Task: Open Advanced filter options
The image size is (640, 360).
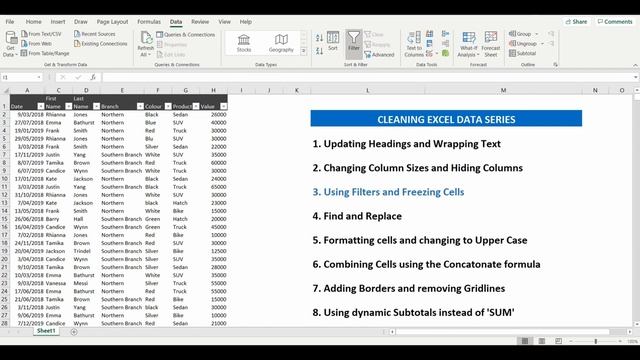Action: pos(379,55)
